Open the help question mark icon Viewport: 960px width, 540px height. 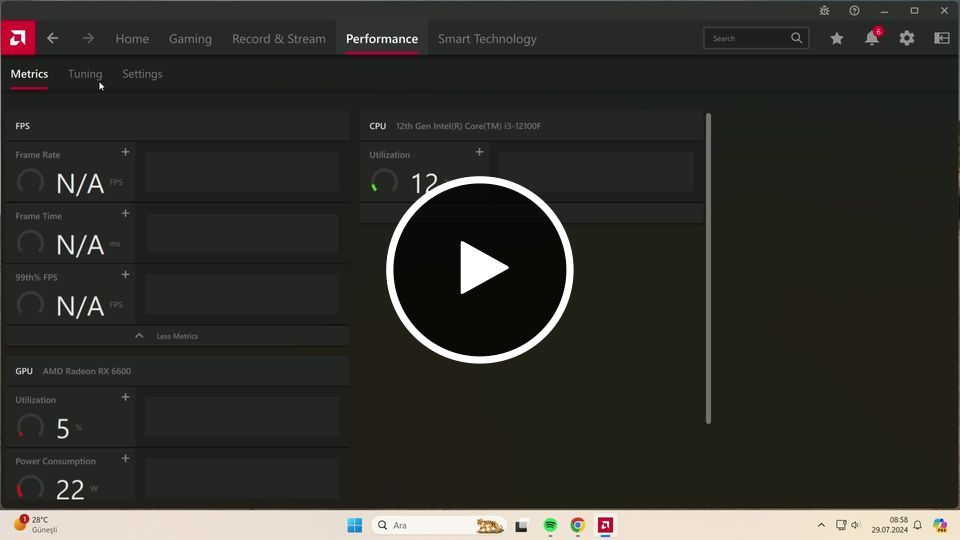854,10
